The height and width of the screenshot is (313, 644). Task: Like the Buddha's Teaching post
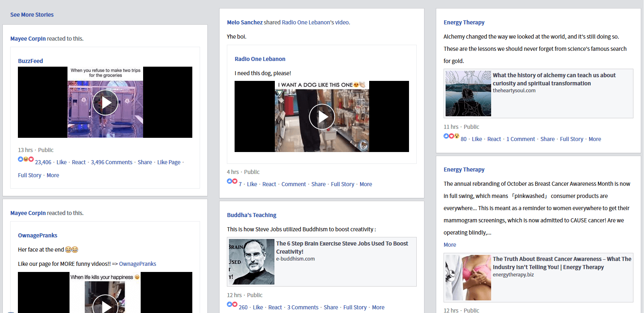pyautogui.click(x=258, y=307)
